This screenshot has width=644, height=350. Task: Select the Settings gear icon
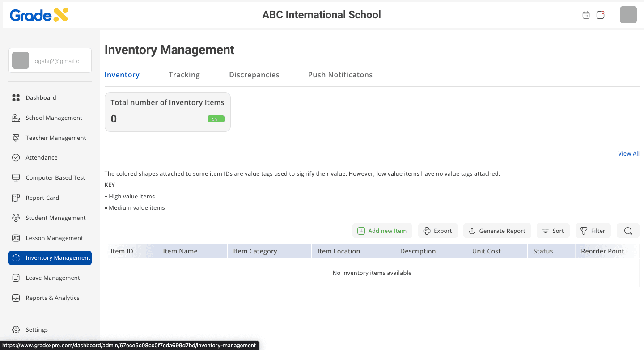tap(16, 330)
